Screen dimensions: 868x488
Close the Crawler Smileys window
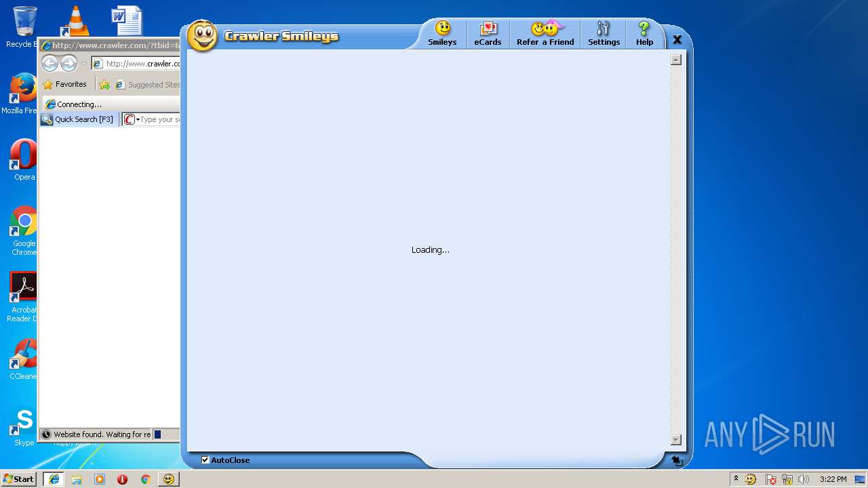click(677, 40)
